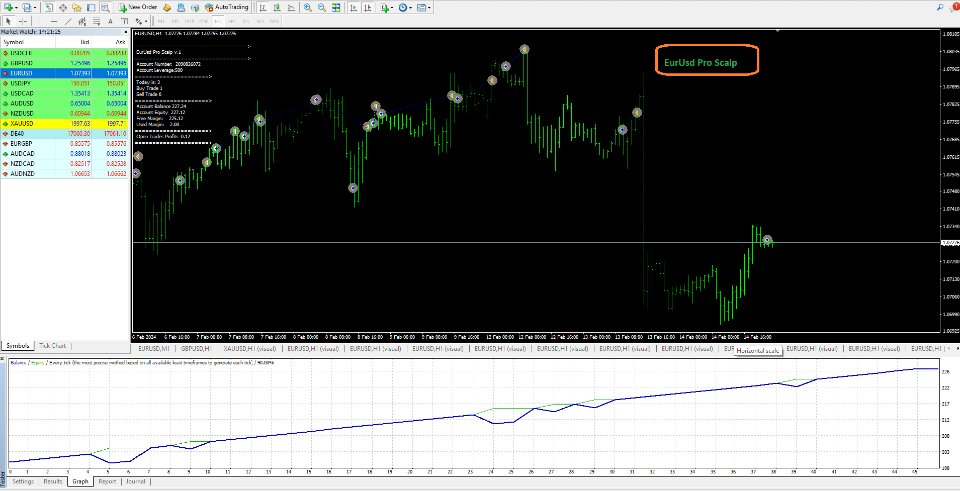Viewport: 960px width, 491px height.
Task: Open the tester Results tab
Action: (x=53, y=482)
